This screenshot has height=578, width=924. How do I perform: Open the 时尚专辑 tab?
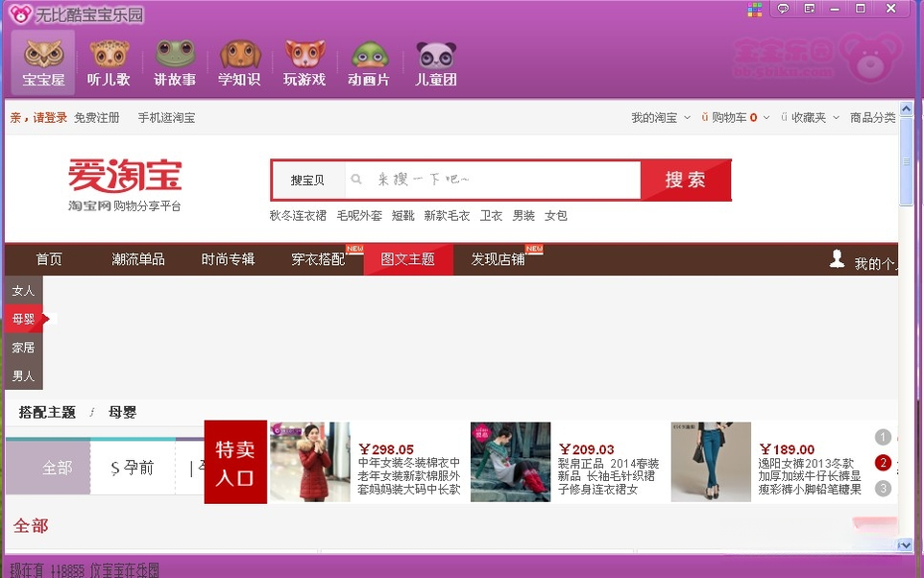[x=228, y=259]
